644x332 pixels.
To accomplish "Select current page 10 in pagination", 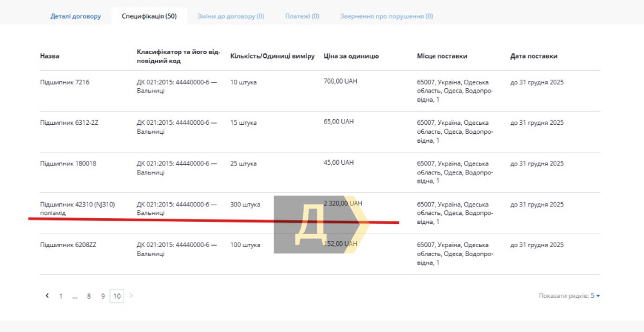I will (x=117, y=296).
